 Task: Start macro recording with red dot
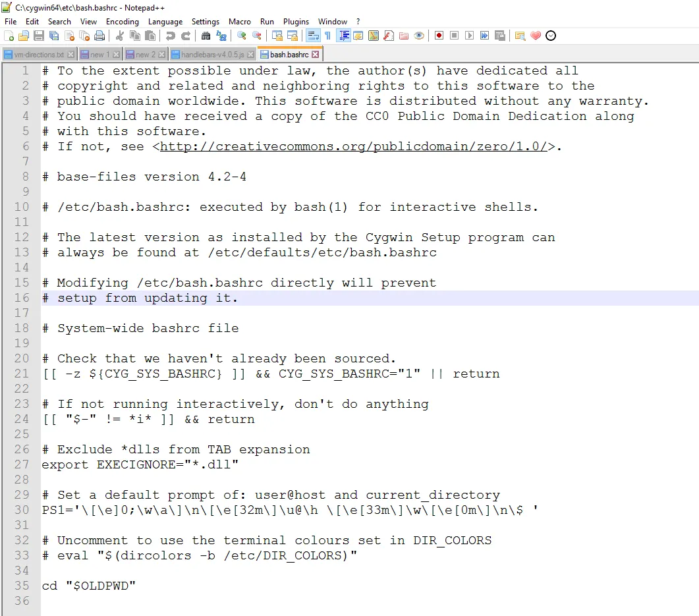pos(439,36)
